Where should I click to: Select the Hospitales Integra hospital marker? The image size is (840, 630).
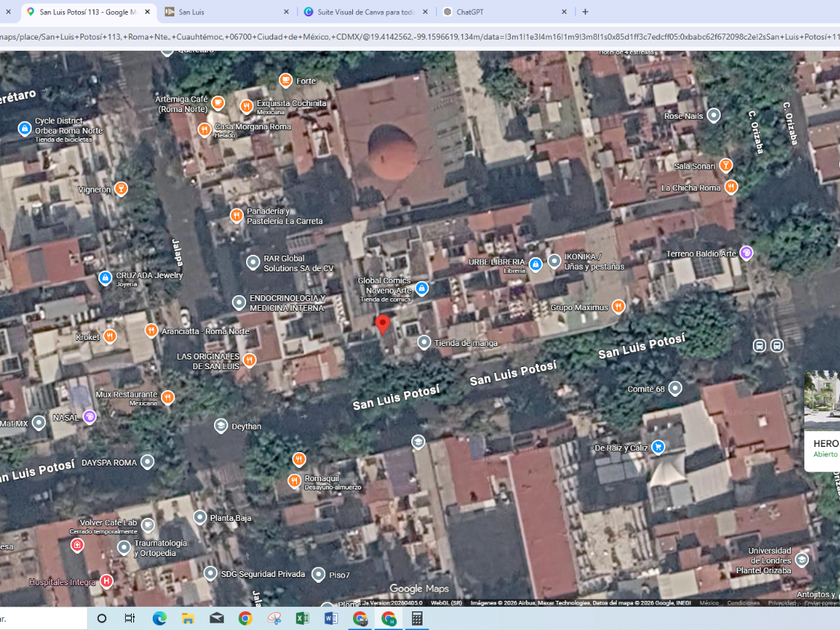point(106,581)
